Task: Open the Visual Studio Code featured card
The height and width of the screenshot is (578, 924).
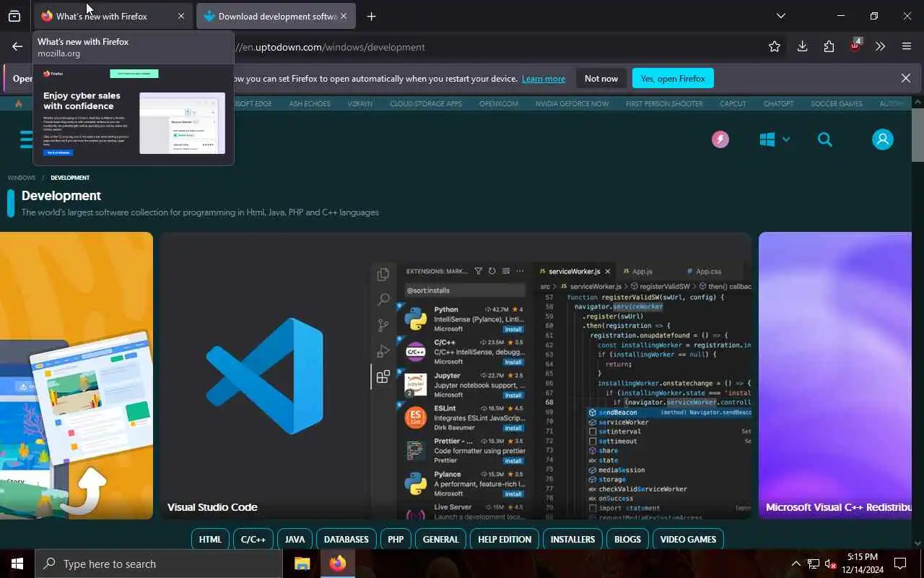Action: tap(456, 376)
